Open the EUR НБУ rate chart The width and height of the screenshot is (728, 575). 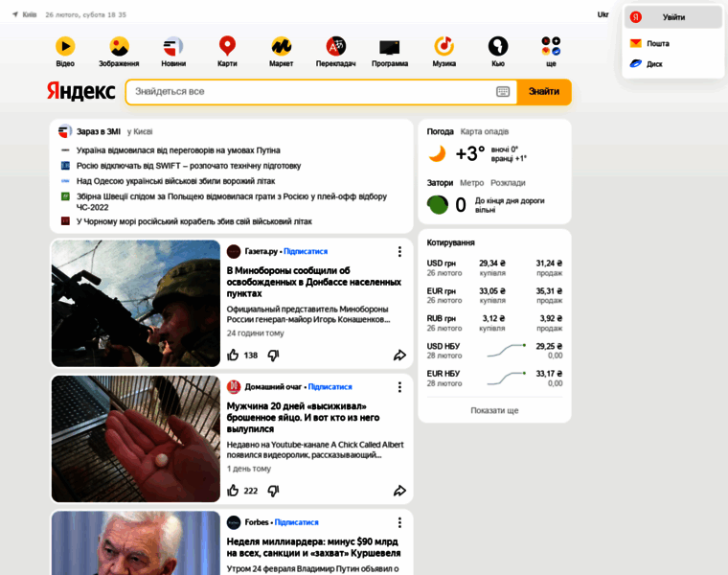pyautogui.click(x=506, y=379)
